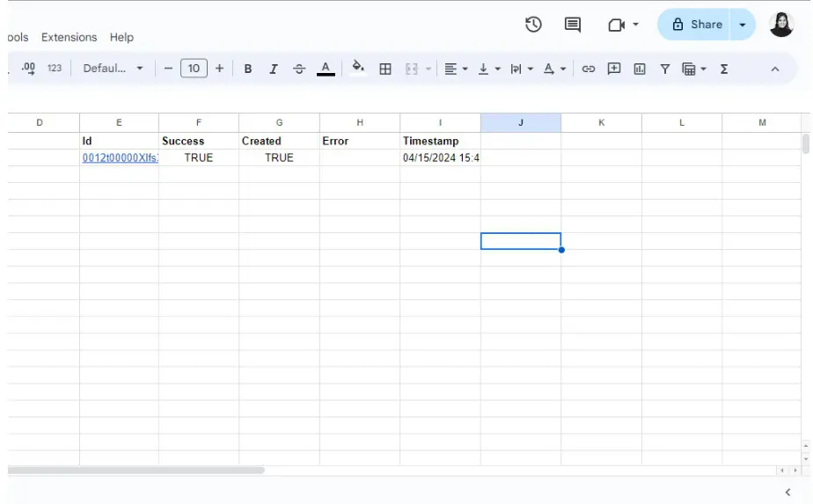This screenshot has height=504, width=813.
Task: Add a comment from toolbar icon
Action: tap(614, 69)
